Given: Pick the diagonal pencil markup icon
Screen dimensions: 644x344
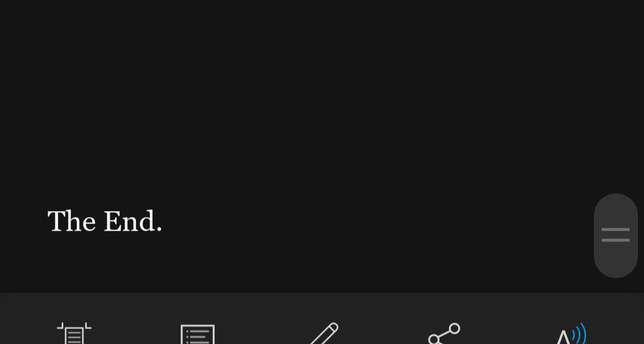Looking at the screenshot, I should [324, 333].
